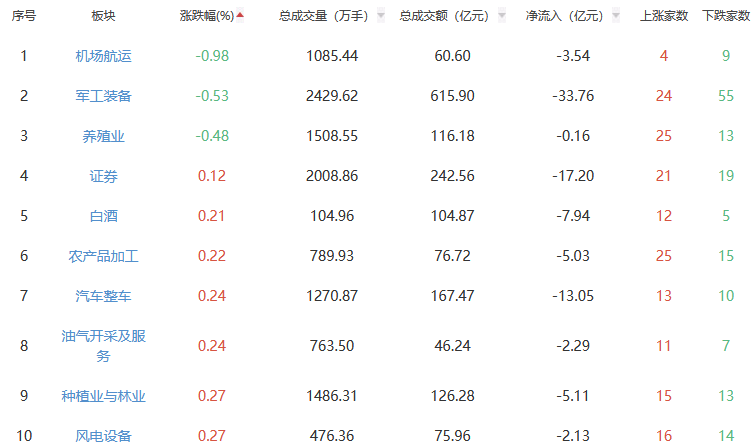The height and width of the screenshot is (448, 756).
Task: Open the 机场航运 sector link
Action: (x=103, y=56)
